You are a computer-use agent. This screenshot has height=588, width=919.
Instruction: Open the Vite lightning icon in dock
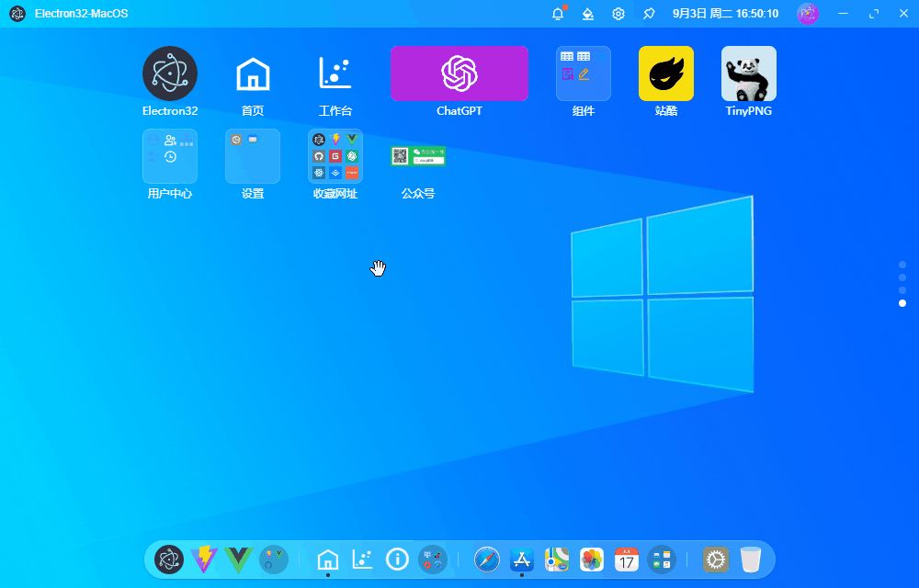[x=204, y=560]
